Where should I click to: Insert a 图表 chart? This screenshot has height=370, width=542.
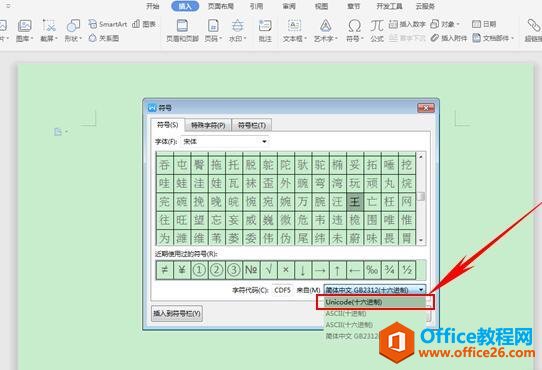144,24
